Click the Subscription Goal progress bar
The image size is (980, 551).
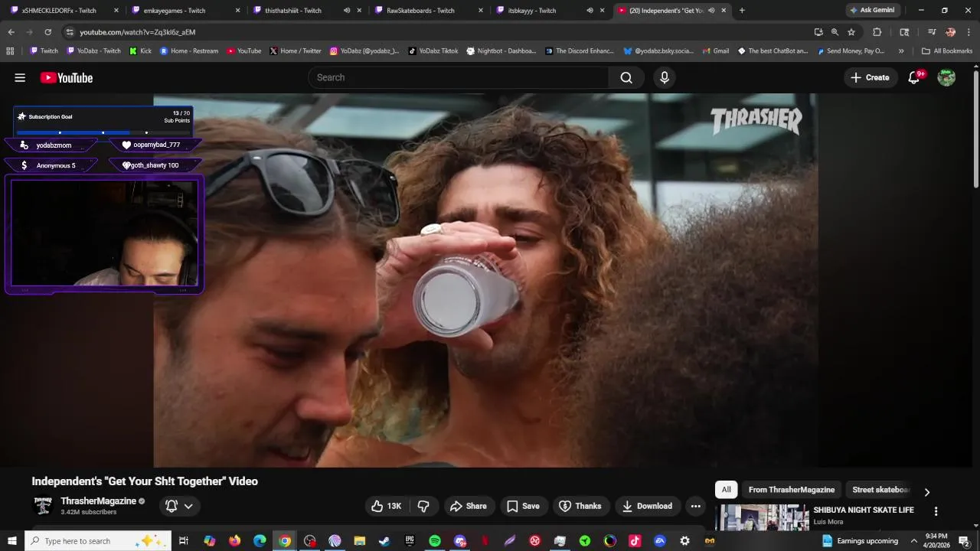tap(103, 132)
